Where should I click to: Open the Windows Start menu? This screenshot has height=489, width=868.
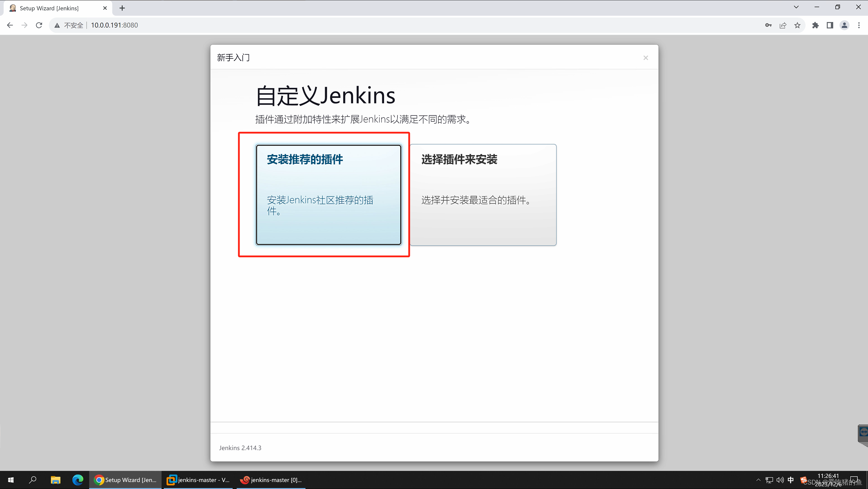[x=11, y=480]
